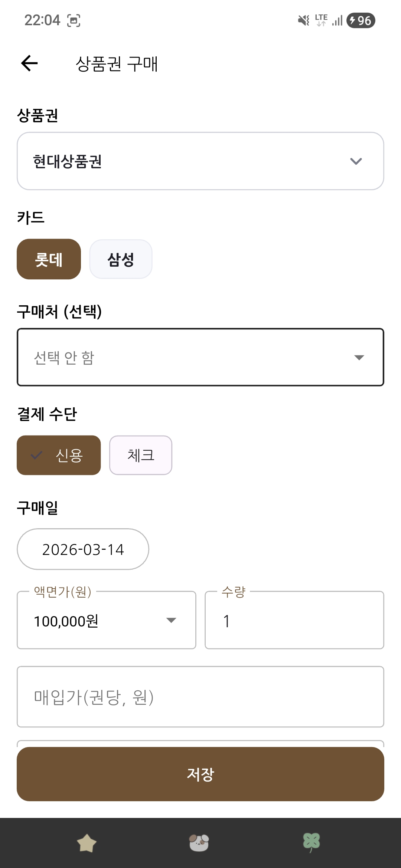Tap the signal strength bars icon

point(337,20)
